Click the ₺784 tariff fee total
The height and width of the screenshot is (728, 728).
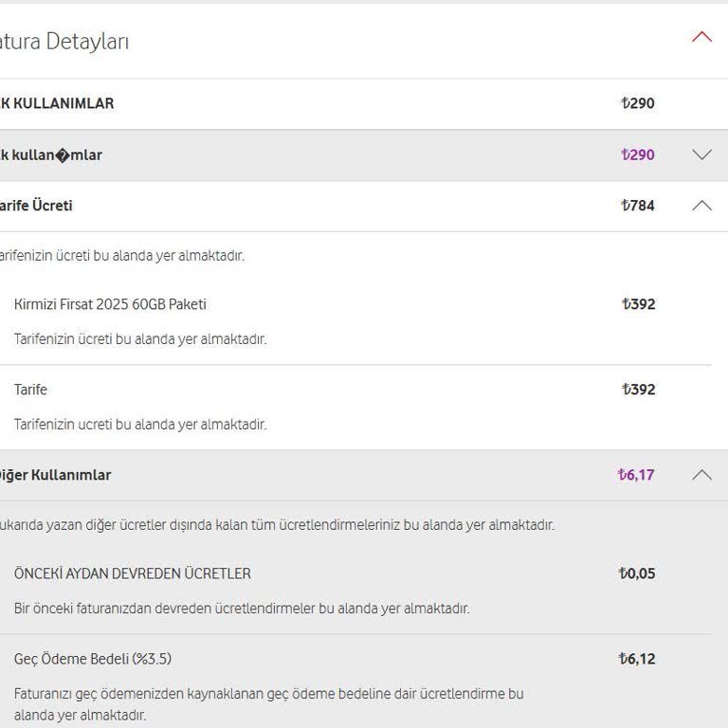tap(637, 206)
